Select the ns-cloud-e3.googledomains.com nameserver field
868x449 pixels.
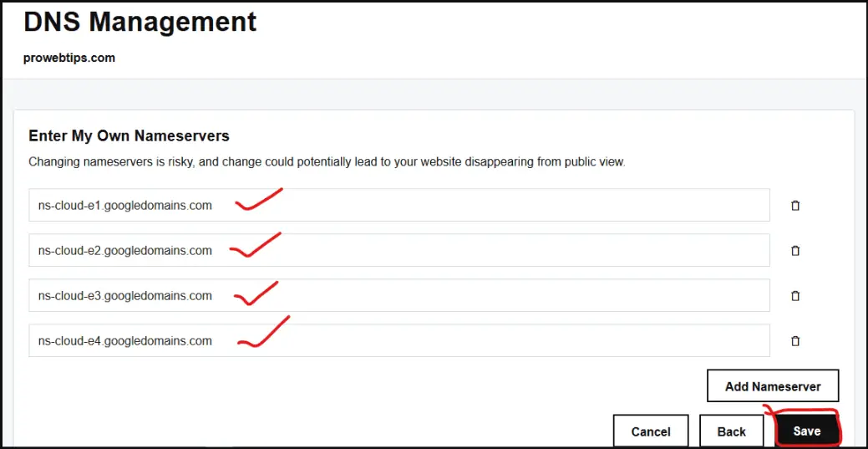pos(399,295)
